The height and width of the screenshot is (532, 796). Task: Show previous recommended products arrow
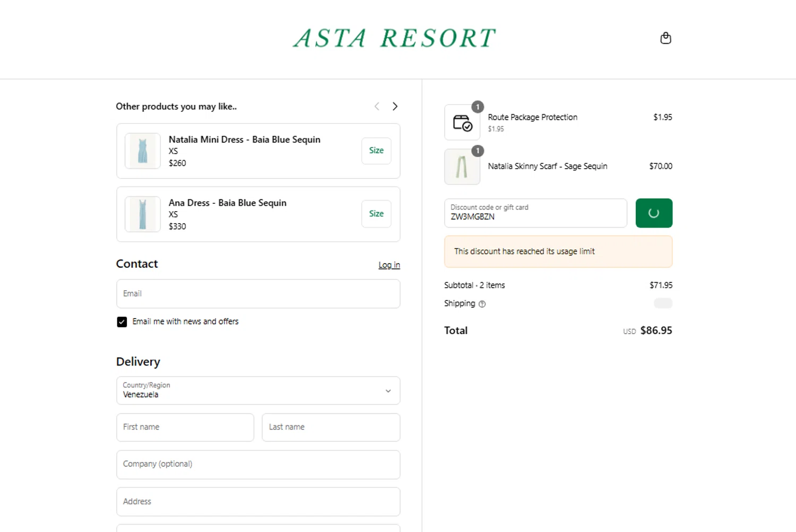click(x=377, y=106)
